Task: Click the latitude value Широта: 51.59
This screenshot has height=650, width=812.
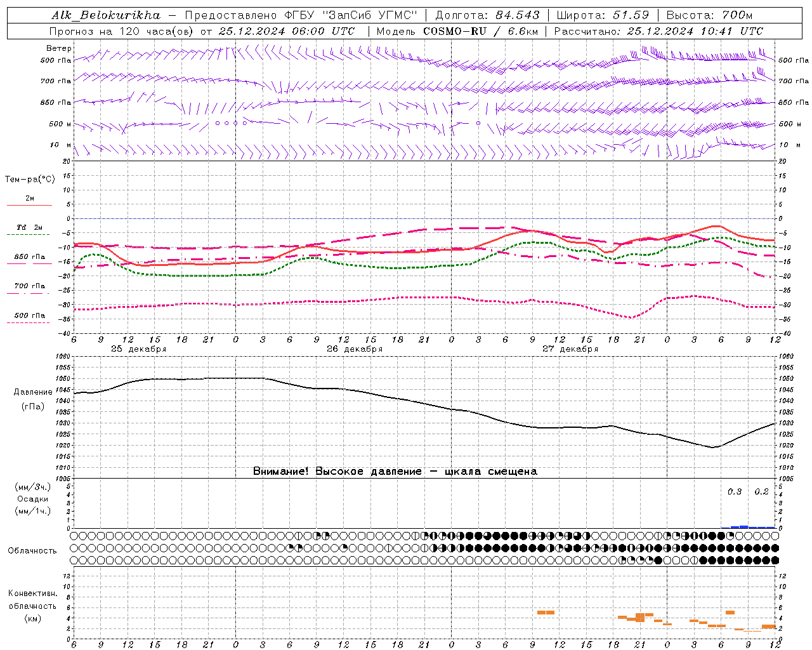Action: tap(603, 15)
